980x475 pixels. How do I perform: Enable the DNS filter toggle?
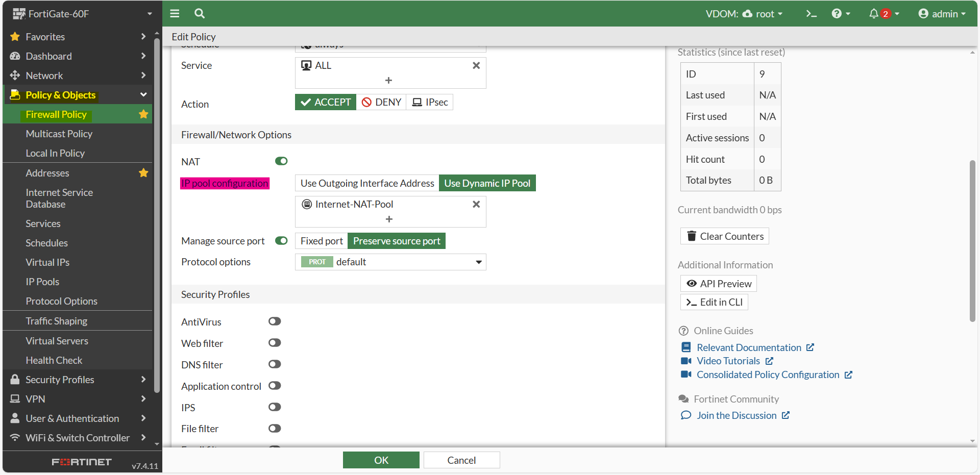tap(275, 364)
